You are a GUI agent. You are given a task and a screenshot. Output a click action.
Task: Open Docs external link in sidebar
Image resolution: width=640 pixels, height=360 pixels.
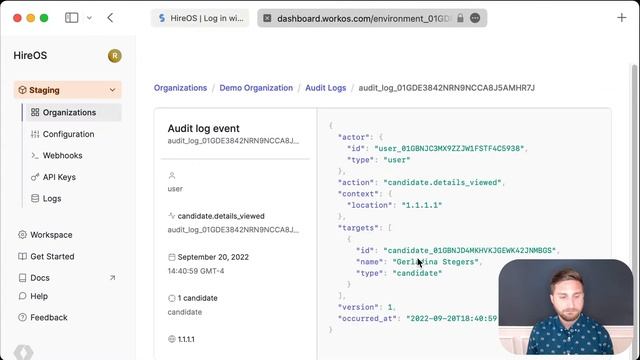(x=67, y=278)
